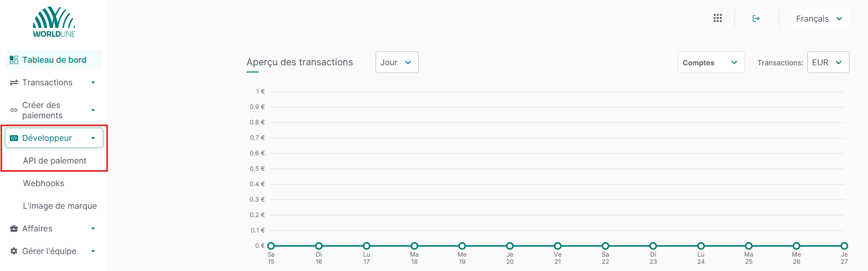Select the Aperçu des transactions tab
This screenshot has height=271, width=868.
(x=299, y=62)
